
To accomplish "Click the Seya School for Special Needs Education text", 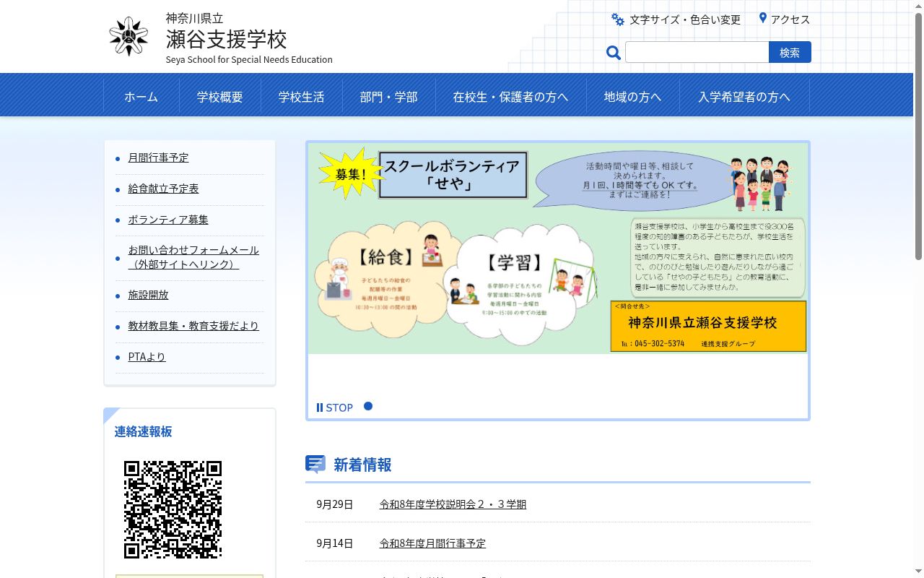I will [249, 60].
